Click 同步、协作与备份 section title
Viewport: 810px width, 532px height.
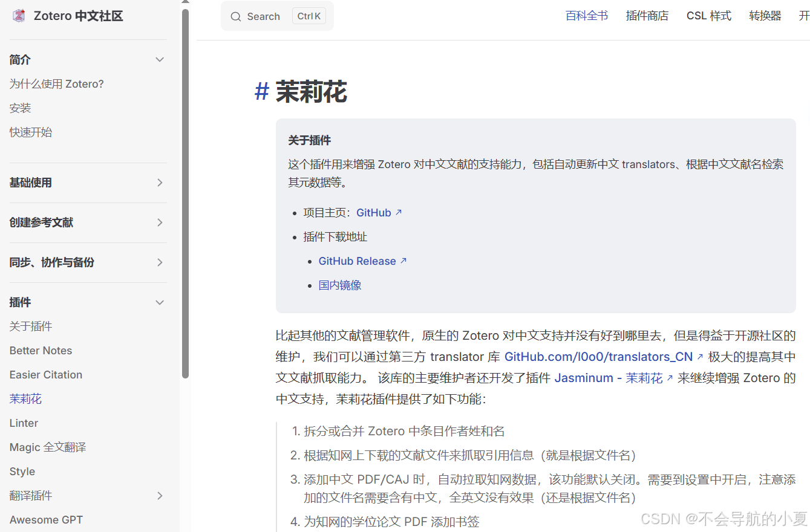tap(52, 262)
